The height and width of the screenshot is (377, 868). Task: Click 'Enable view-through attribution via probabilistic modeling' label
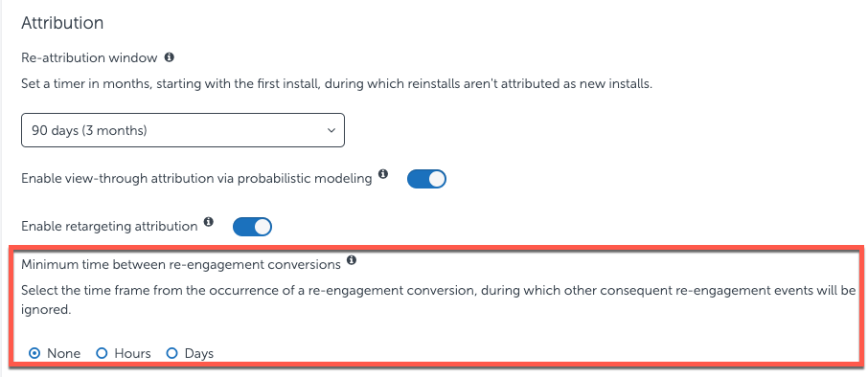(x=196, y=179)
